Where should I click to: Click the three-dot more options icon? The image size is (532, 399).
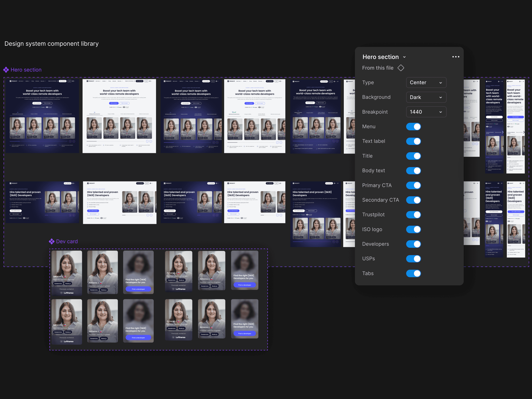(456, 57)
